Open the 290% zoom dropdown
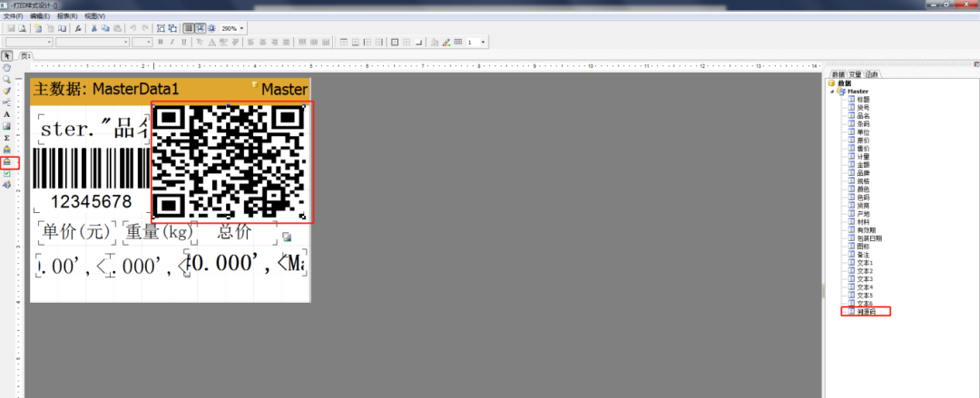 (x=242, y=29)
